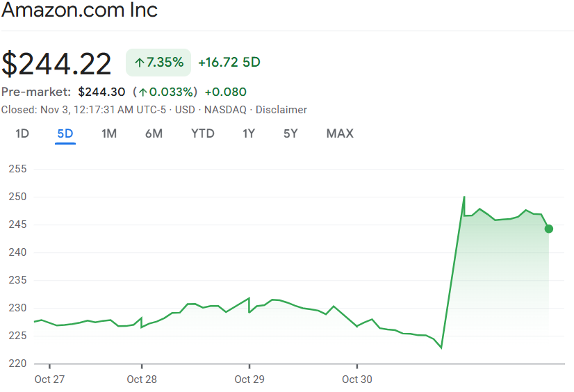574x392 pixels.
Task: Open the 6M chart view
Action: 154,133
